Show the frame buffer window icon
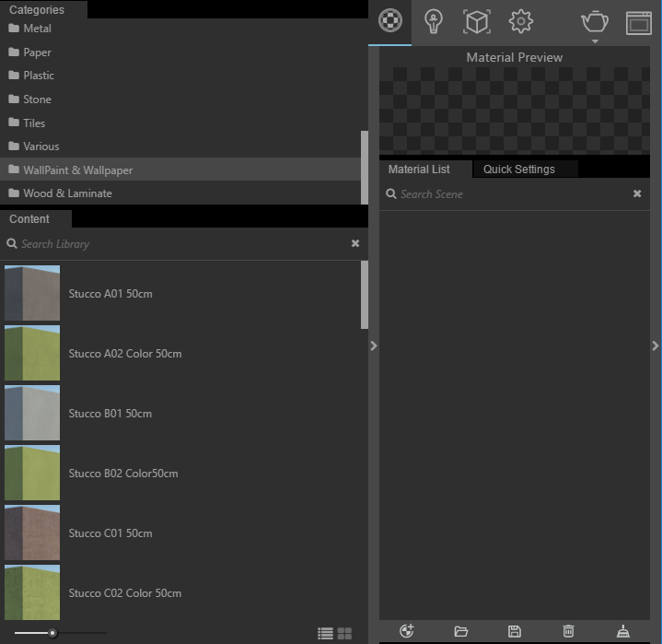This screenshot has height=644, width=662. pos(638,22)
